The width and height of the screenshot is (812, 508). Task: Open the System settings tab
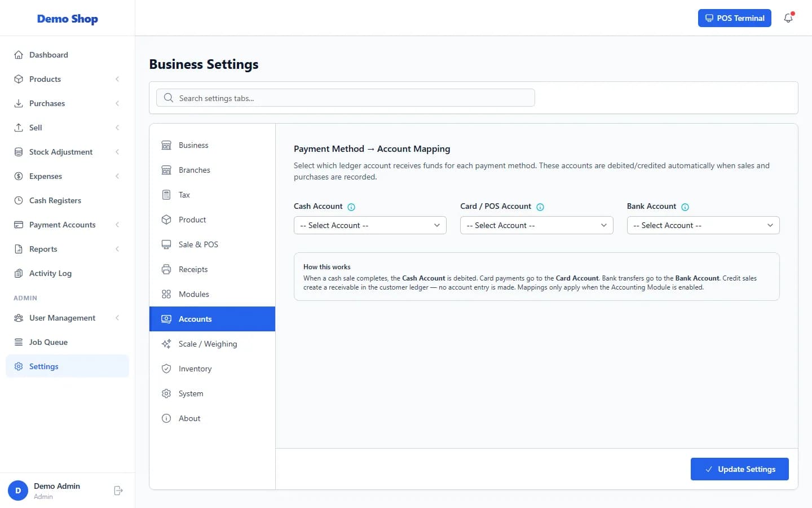pyautogui.click(x=212, y=393)
